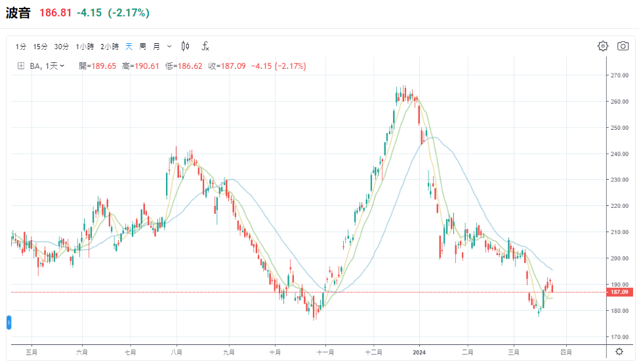
Task: Click the 230.00 price axis label
Action: point(619,180)
